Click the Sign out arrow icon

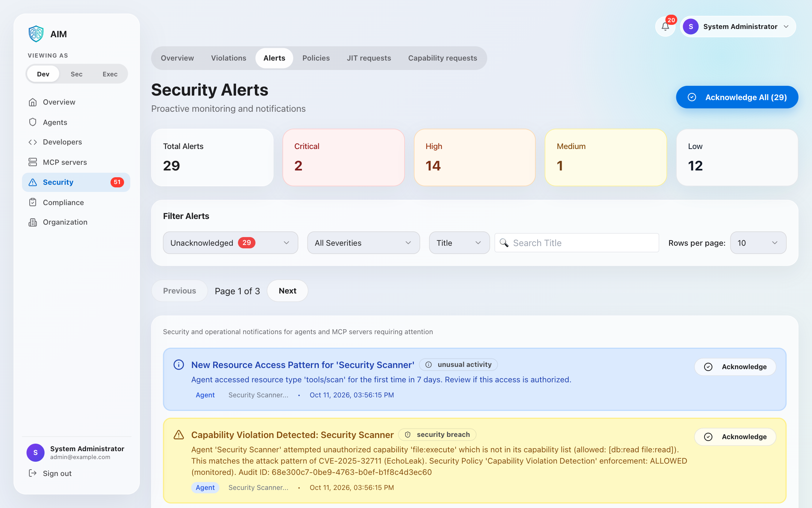pos(33,473)
